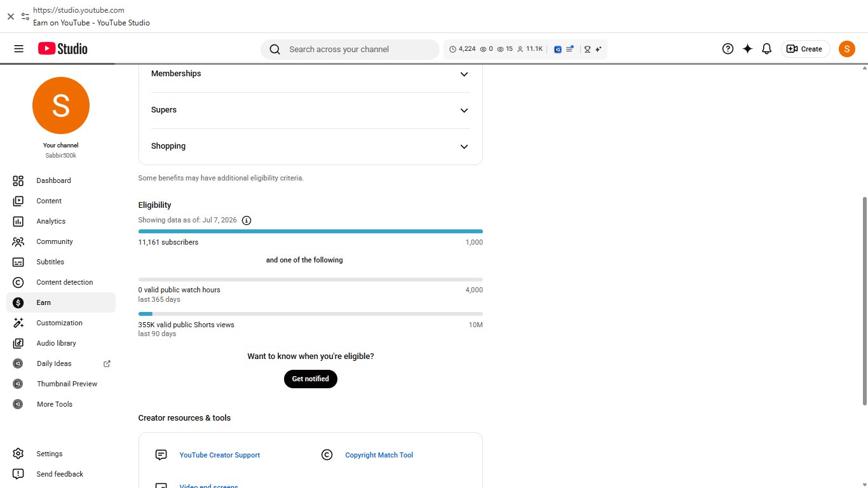Click the watch hours progress bar

pyautogui.click(x=311, y=280)
